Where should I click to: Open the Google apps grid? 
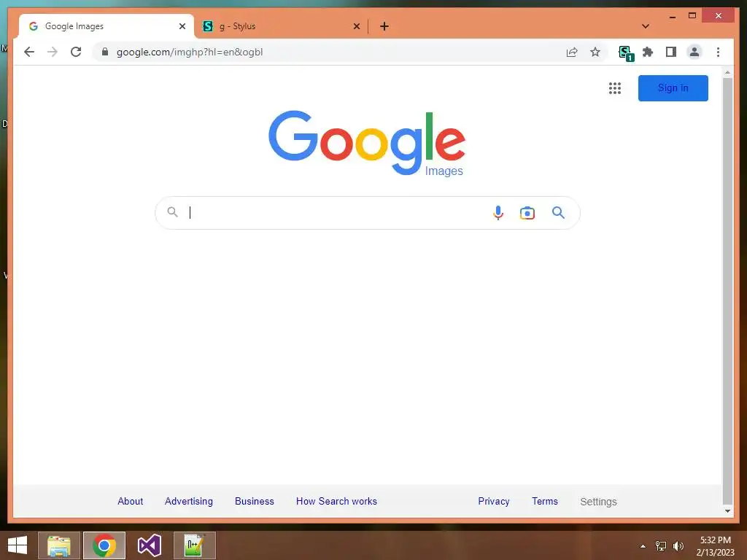pos(614,88)
